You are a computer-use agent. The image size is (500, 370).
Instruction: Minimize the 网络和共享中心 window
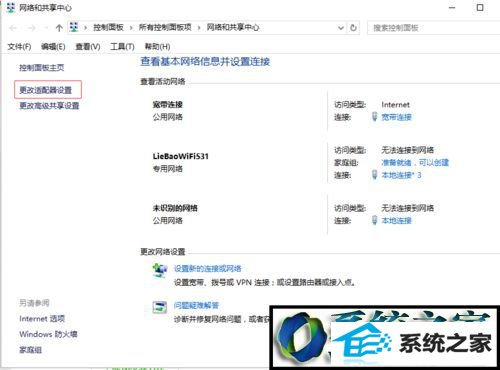pyautogui.click(x=452, y=7)
